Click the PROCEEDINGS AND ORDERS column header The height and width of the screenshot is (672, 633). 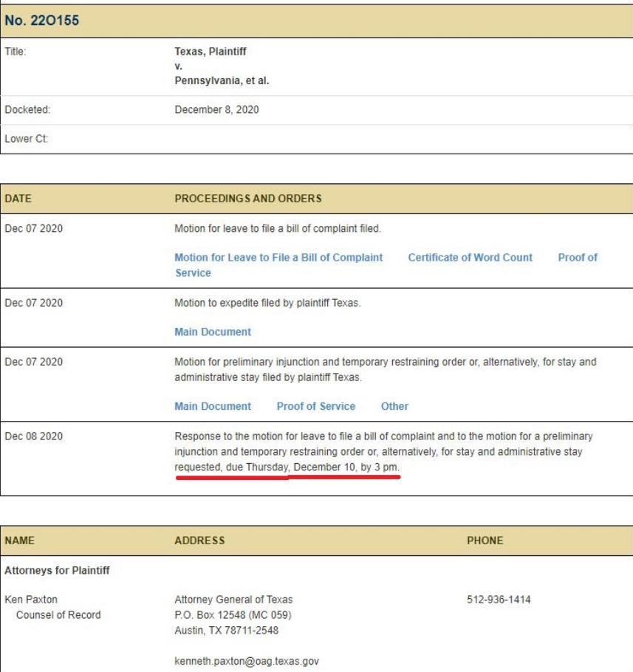coord(248,199)
